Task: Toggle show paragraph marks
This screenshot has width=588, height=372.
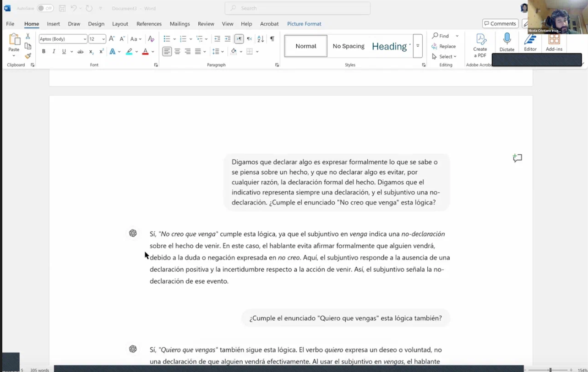Action: pyautogui.click(x=272, y=39)
